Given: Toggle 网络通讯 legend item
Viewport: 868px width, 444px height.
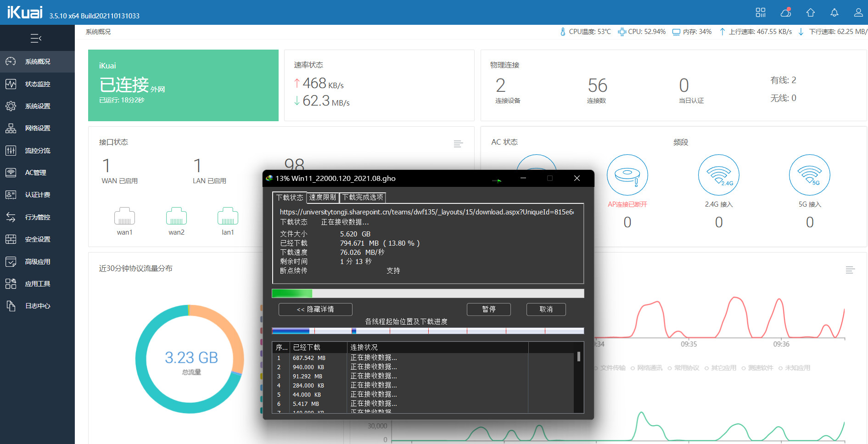Looking at the screenshot, I should [646, 368].
